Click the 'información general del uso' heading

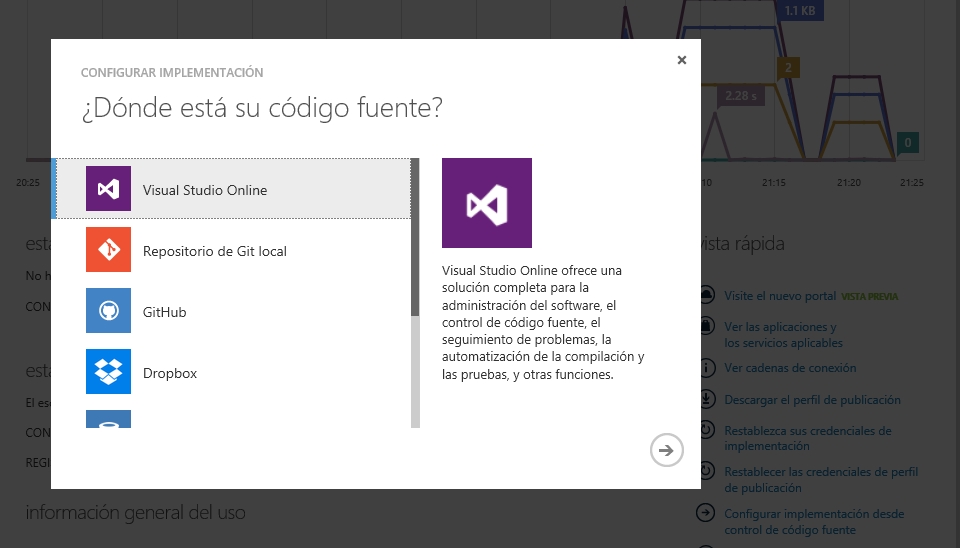[135, 512]
